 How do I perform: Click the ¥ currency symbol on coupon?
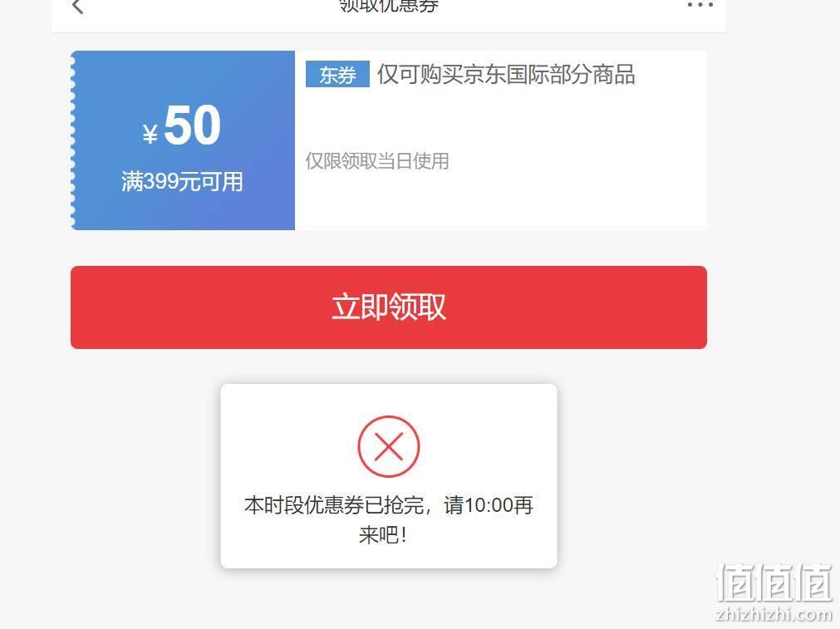coord(150,134)
